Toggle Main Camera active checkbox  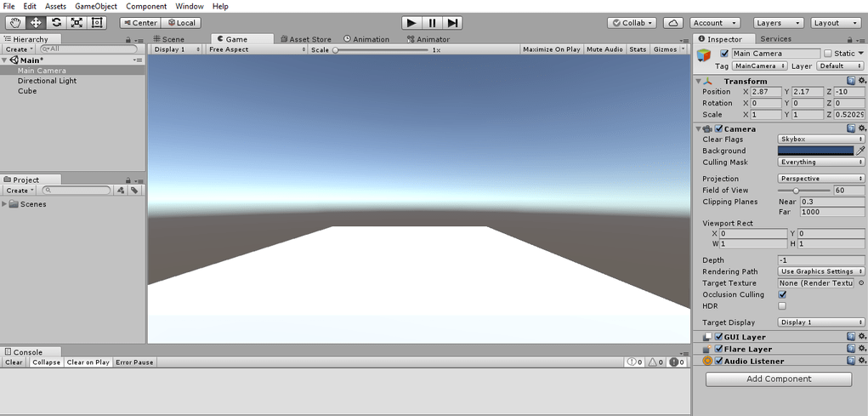[724, 54]
